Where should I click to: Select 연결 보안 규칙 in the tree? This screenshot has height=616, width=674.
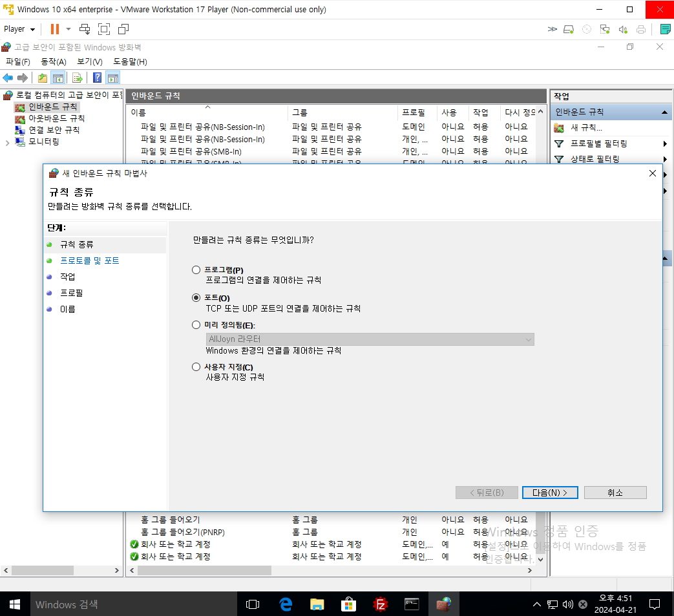click(54, 130)
